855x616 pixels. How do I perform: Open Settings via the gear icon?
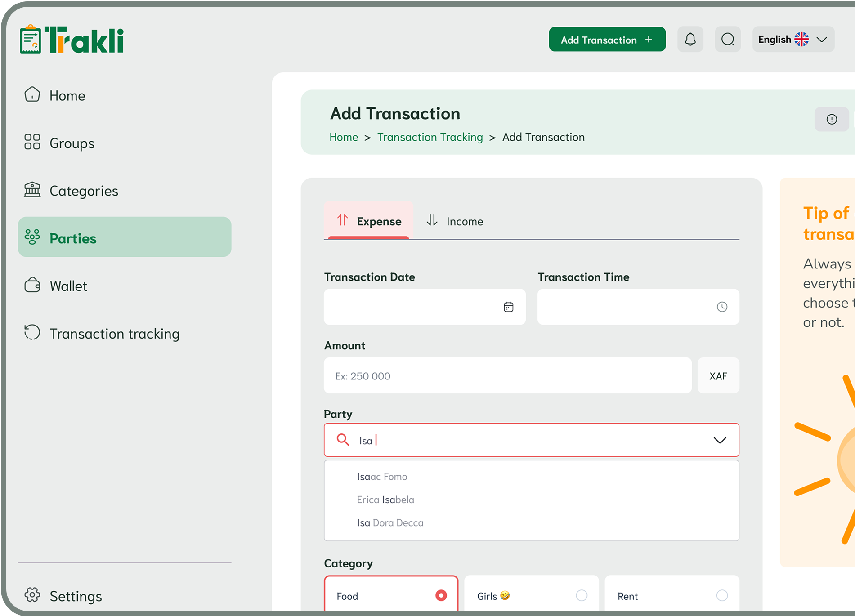(x=32, y=595)
